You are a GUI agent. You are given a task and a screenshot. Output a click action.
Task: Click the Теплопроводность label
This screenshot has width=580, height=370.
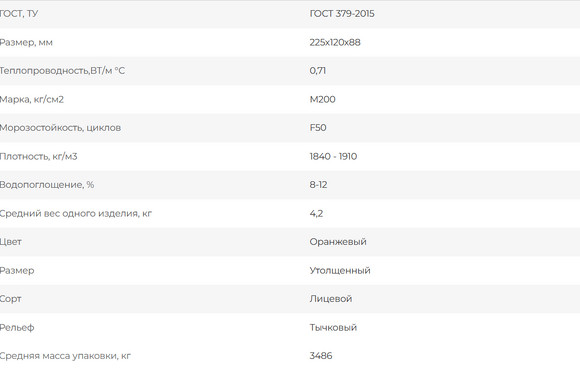point(62,71)
